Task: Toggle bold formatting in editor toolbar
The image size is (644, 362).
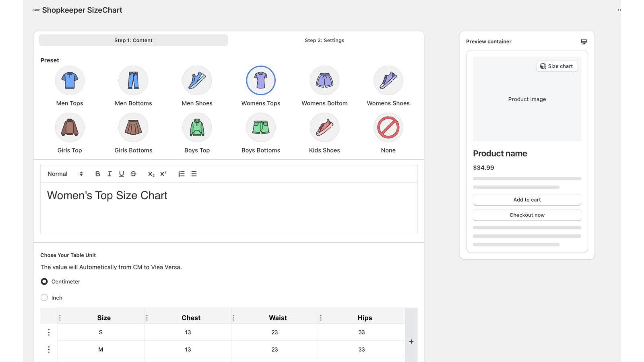Action: tap(97, 174)
